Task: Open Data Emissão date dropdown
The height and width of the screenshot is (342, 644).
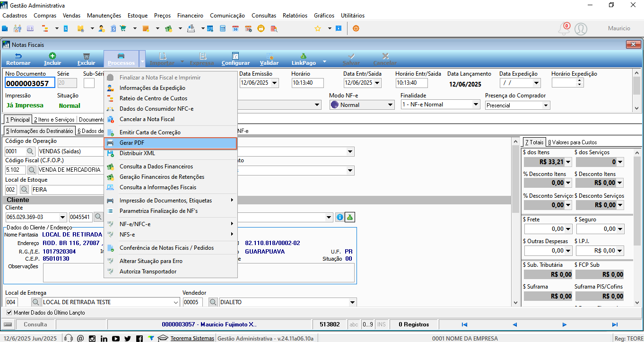Action: click(274, 83)
